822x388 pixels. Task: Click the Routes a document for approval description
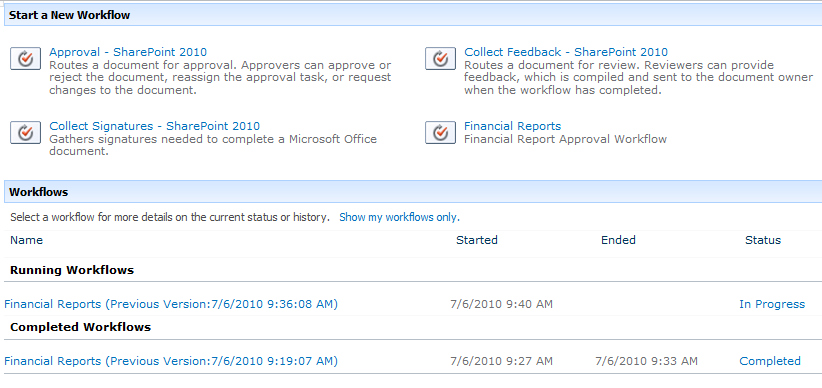220,78
